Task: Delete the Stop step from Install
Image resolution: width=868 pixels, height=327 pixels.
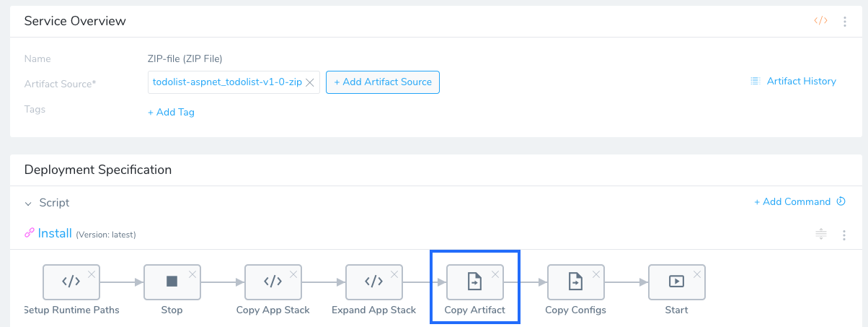Action: click(x=192, y=274)
